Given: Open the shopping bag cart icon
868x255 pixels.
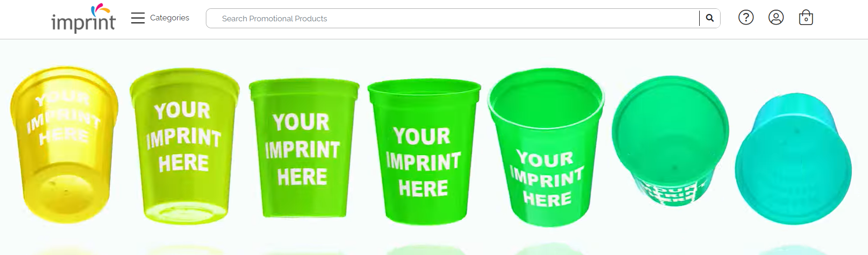Looking at the screenshot, I should 806,18.
